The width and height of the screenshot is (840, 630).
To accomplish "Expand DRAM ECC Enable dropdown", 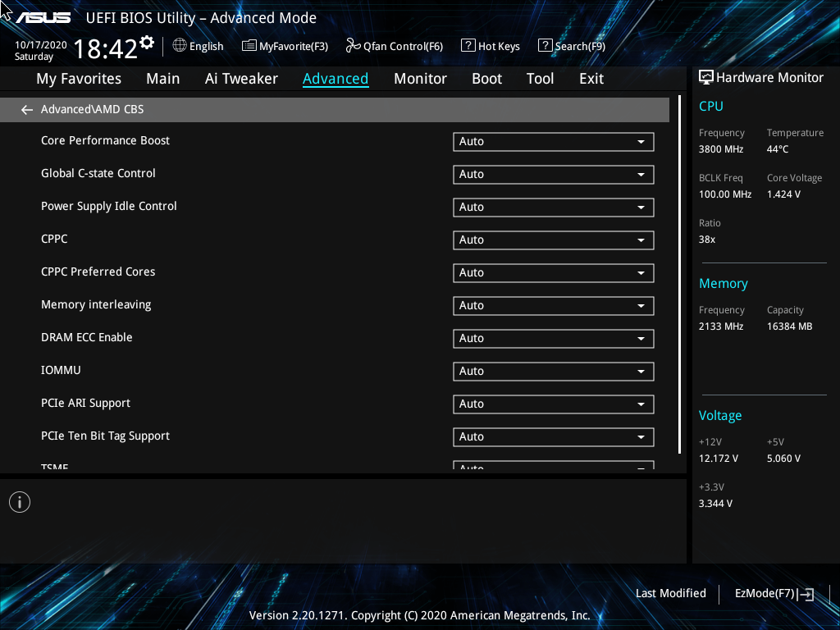I will 554,338.
